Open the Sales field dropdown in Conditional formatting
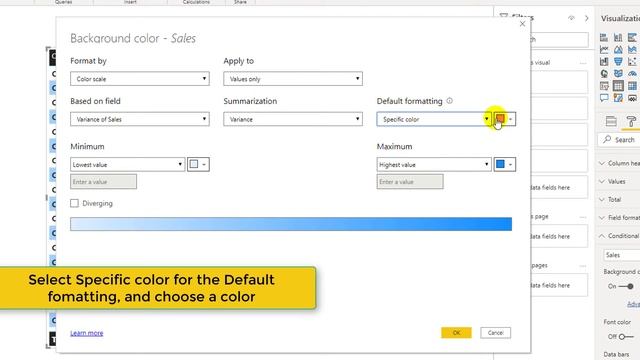The height and width of the screenshot is (360, 640). (622, 255)
